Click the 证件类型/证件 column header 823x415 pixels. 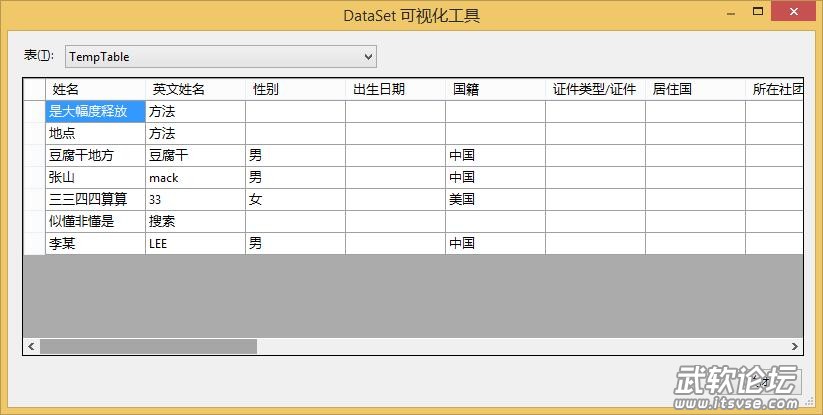[595, 90]
